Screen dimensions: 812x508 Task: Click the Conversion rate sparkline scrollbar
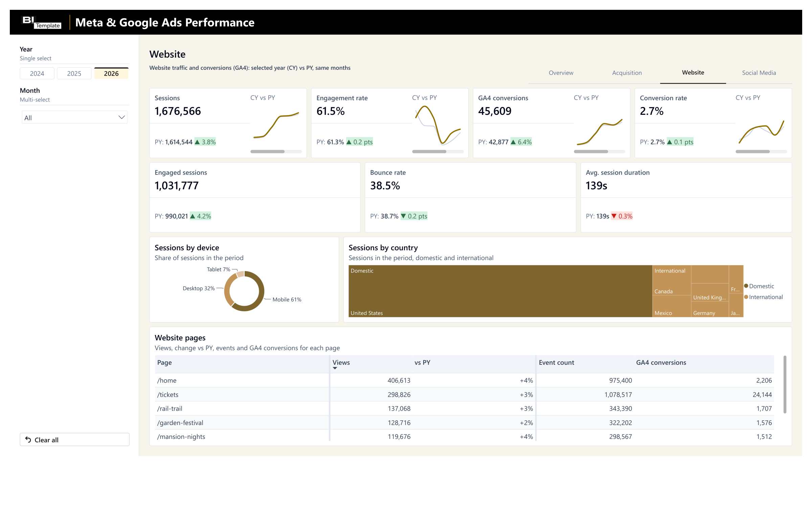[752, 152]
